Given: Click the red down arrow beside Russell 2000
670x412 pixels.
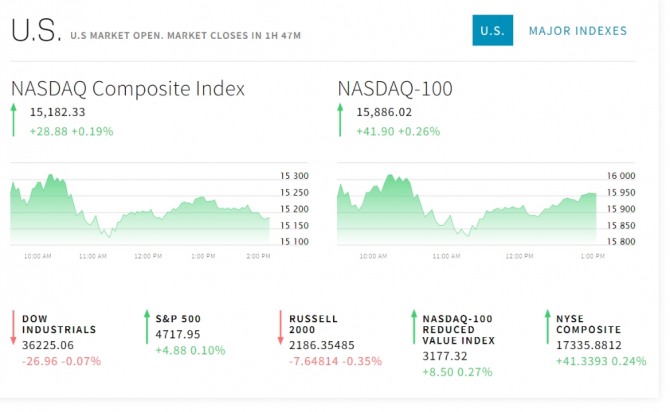Looking at the screenshot, I should pos(281,328).
